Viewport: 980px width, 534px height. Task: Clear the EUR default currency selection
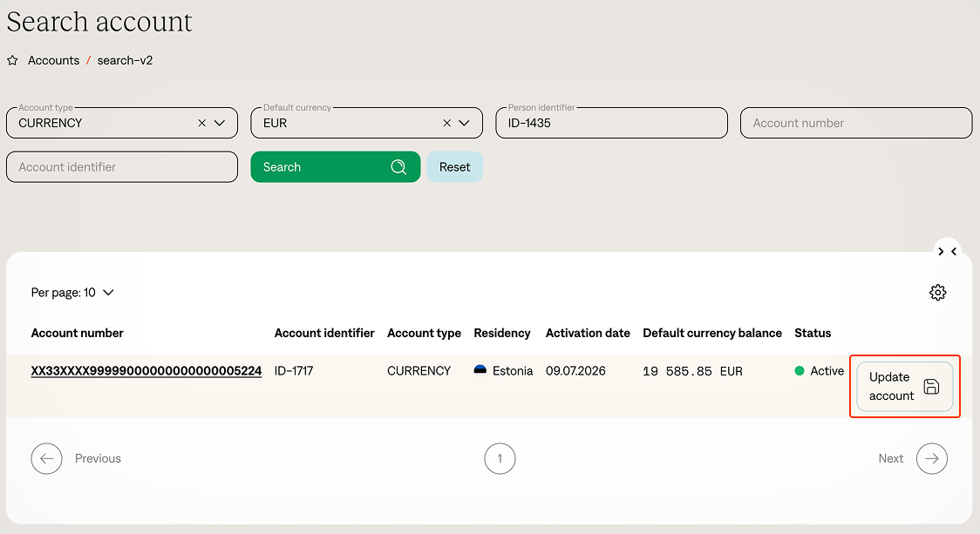click(447, 123)
